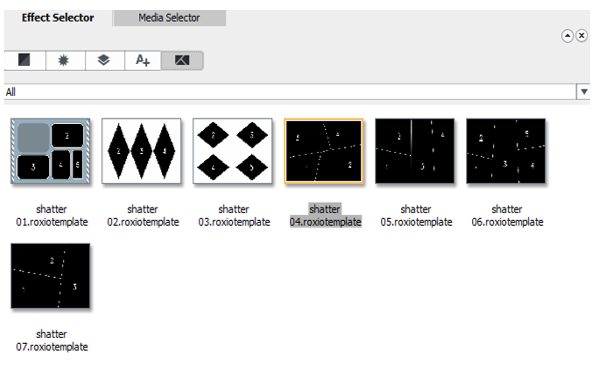Select the templates category icon
598x365 pixels.
coord(182,60)
